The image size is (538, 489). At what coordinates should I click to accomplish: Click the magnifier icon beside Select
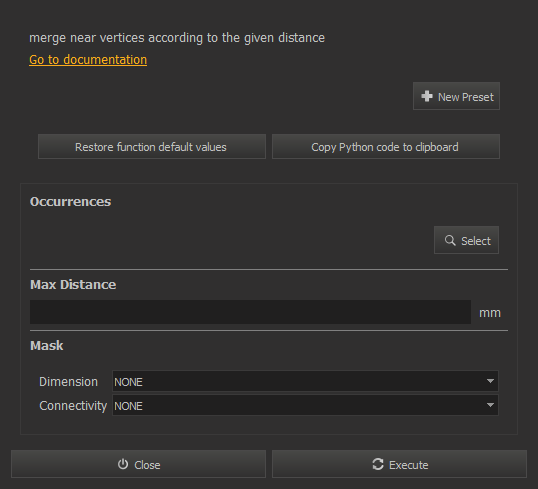(x=450, y=240)
